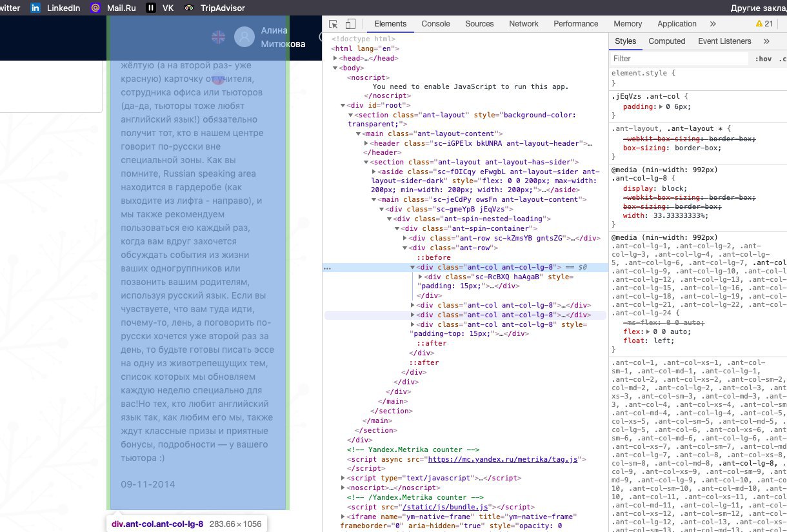Click the Алина Митюкова user name
The image size is (787, 532).
point(283,37)
